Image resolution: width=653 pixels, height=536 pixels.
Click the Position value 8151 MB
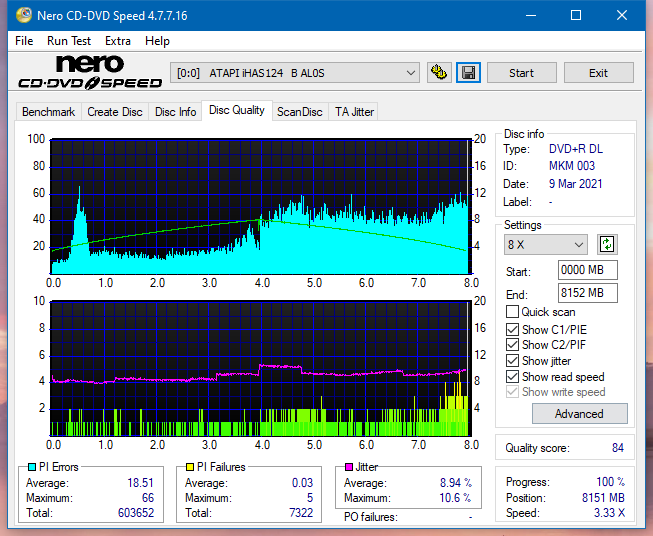(603, 498)
